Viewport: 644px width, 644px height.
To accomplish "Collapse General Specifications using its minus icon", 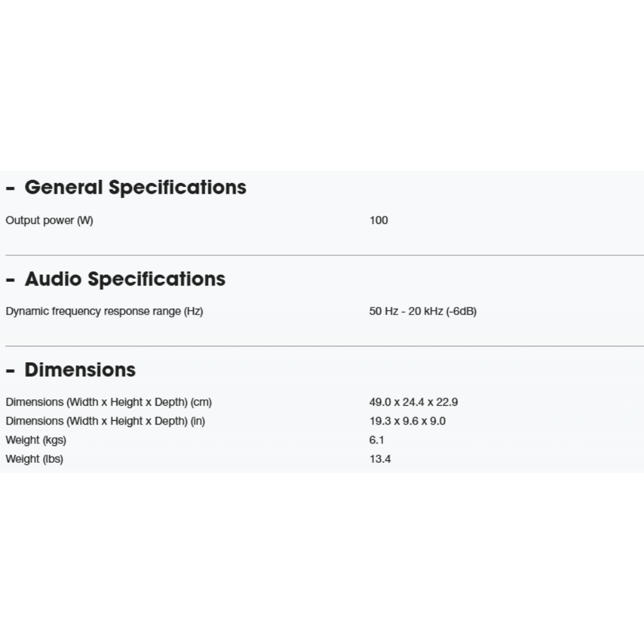I will click(10, 188).
